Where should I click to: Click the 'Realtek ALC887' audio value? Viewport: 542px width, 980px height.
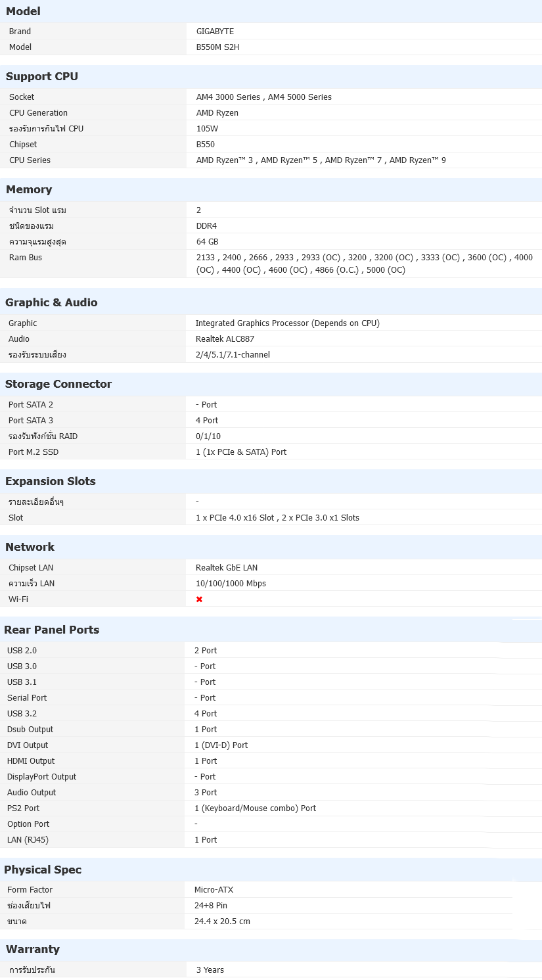(x=225, y=339)
